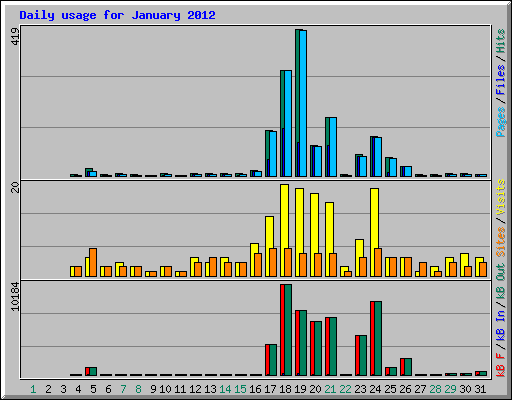
Task: Click day label 23 on the axis
Action: click(x=360, y=389)
